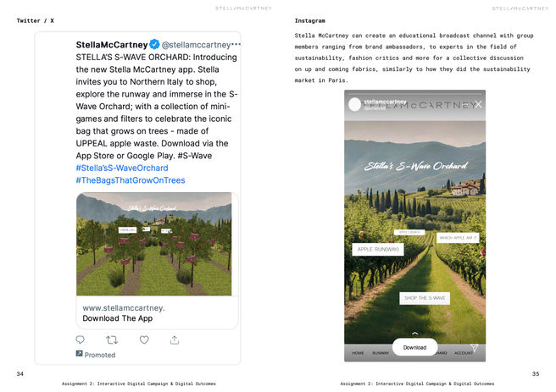Switch to the Account tab in story
556x392 pixels.
(x=464, y=353)
